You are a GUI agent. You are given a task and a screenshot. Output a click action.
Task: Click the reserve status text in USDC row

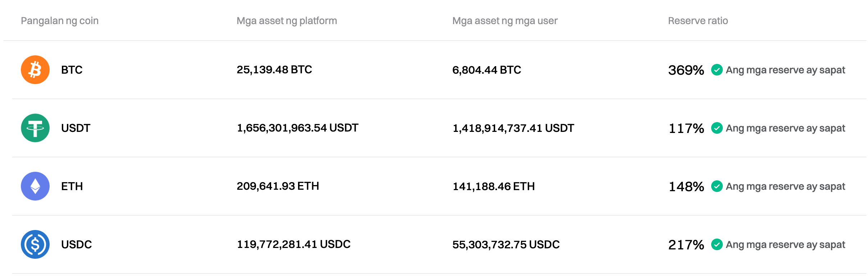(x=785, y=244)
